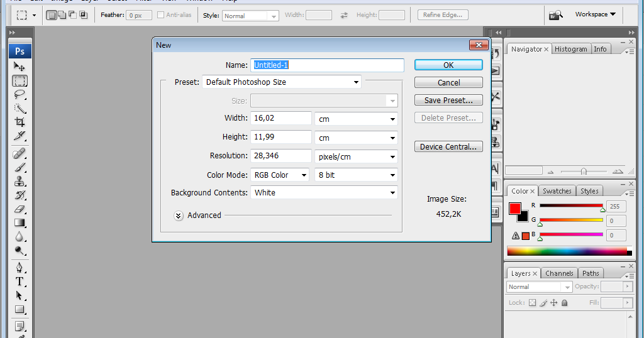Select the Gradient tool

pyautogui.click(x=19, y=223)
